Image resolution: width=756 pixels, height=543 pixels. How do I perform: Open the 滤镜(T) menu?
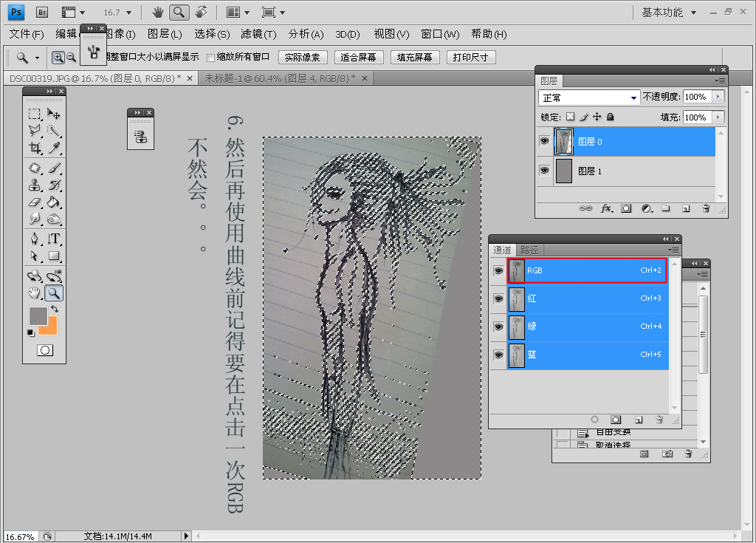pos(258,34)
